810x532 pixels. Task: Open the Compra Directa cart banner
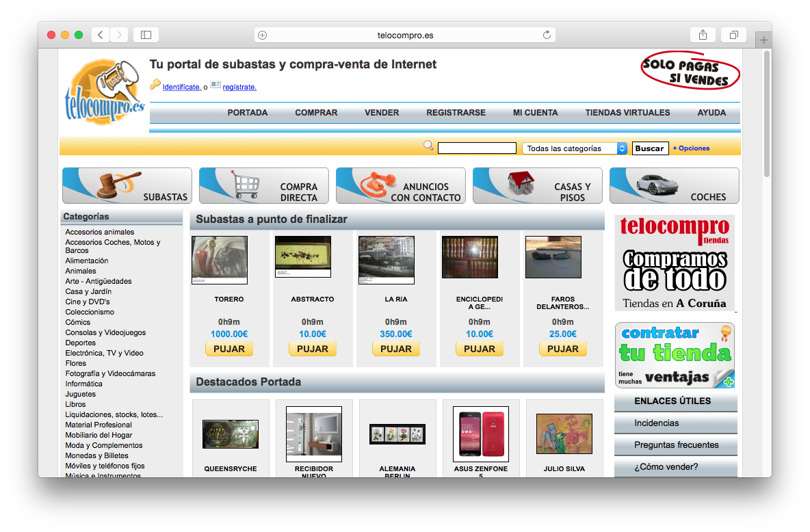(264, 185)
